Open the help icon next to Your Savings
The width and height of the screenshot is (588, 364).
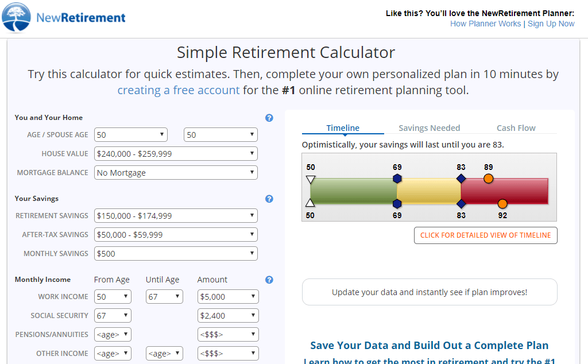(269, 199)
